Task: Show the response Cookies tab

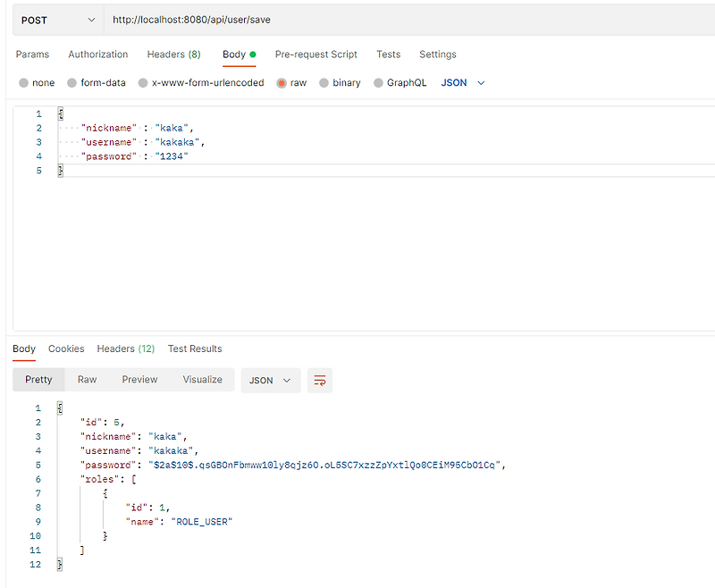Action: [x=66, y=349]
